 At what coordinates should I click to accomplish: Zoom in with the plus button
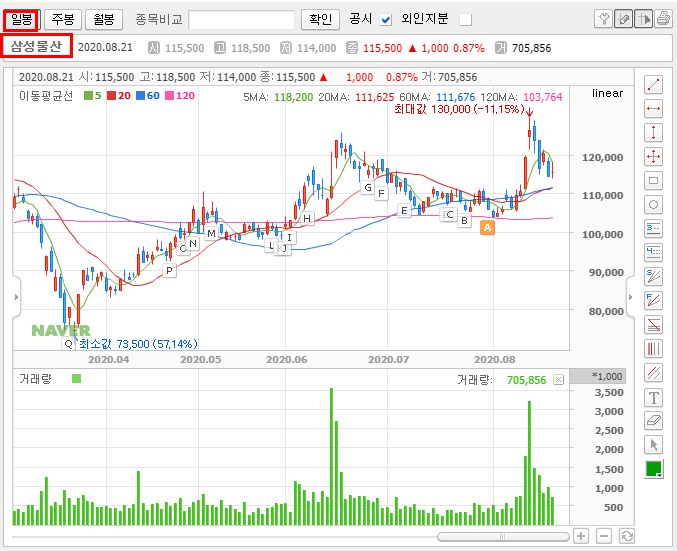click(581, 536)
